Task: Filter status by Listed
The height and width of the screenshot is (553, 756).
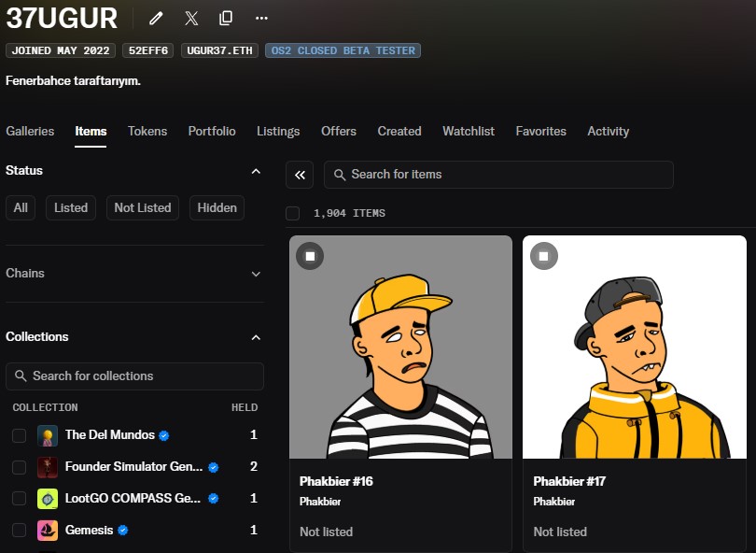Action: click(71, 208)
